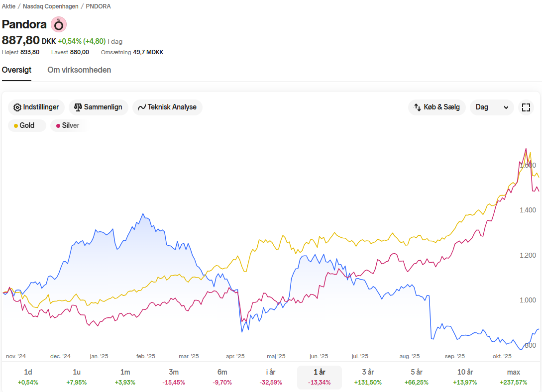This screenshot has height=392, width=542.
Task: Click the Pandora heading
Action: 24,24
